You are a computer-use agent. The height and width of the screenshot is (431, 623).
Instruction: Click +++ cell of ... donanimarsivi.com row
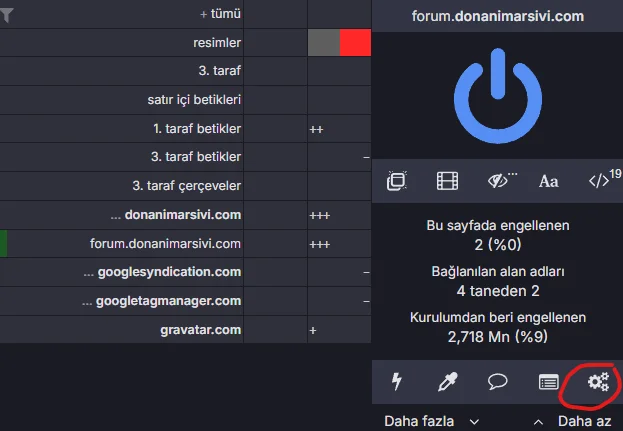point(339,215)
